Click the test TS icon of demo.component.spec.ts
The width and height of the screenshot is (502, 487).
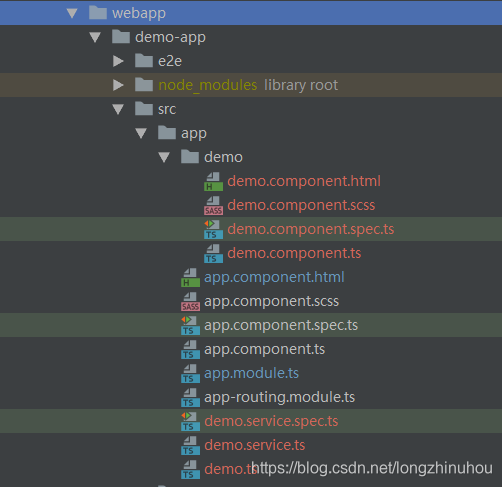click(x=213, y=230)
